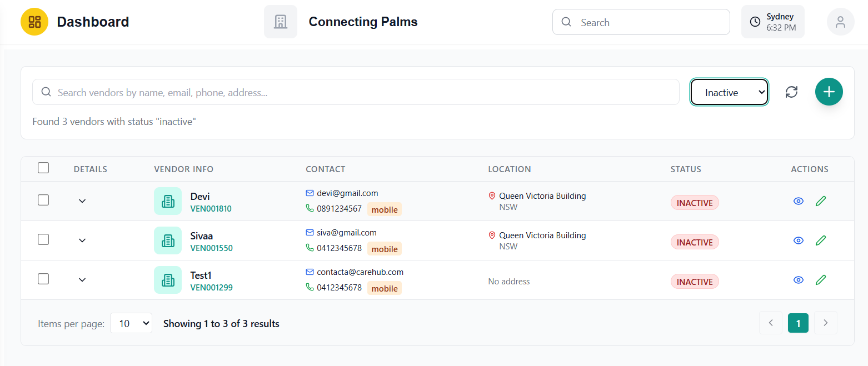Go to the Dashboard menu item
This screenshot has width=868, height=366.
coord(92,22)
